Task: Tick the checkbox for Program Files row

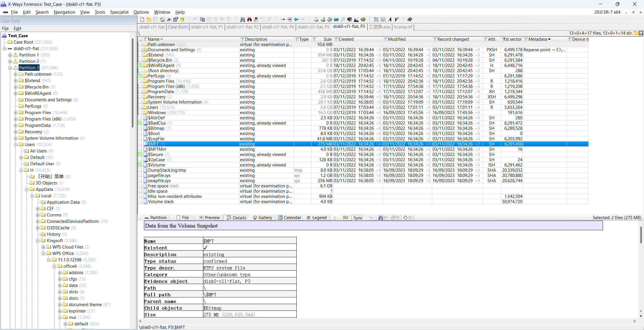Action: (140, 81)
